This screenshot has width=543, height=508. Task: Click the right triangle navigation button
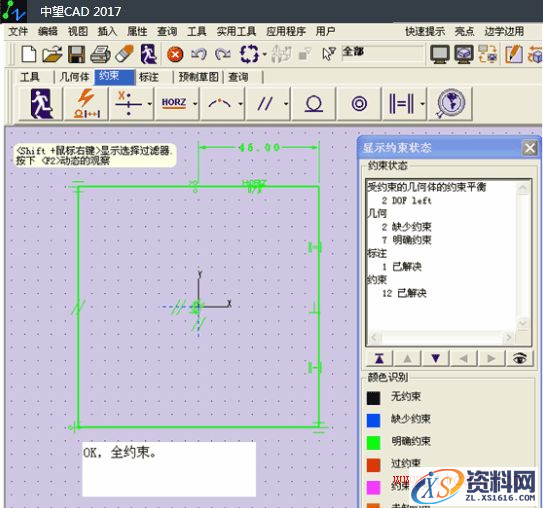(491, 358)
